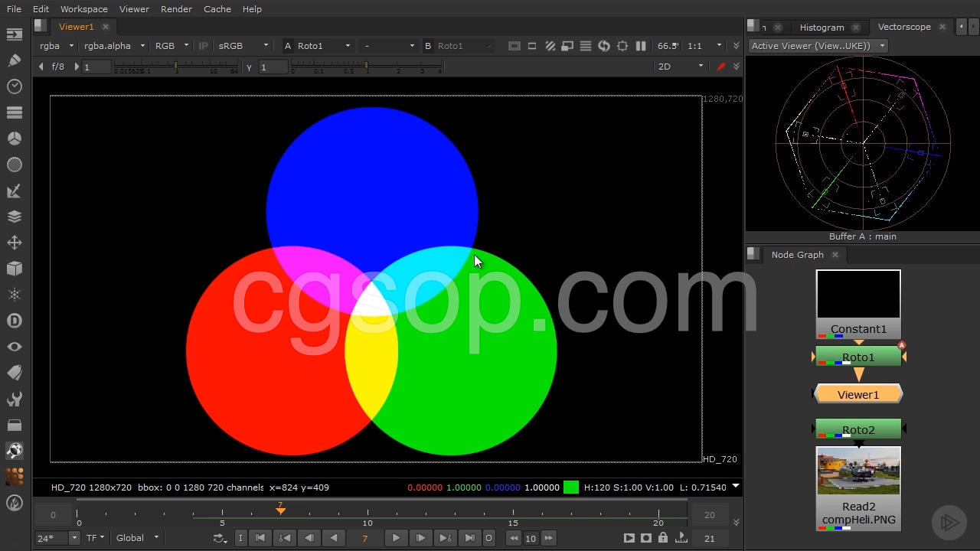
Task: Open the 3D nodes cube icon
Action: [15, 269]
